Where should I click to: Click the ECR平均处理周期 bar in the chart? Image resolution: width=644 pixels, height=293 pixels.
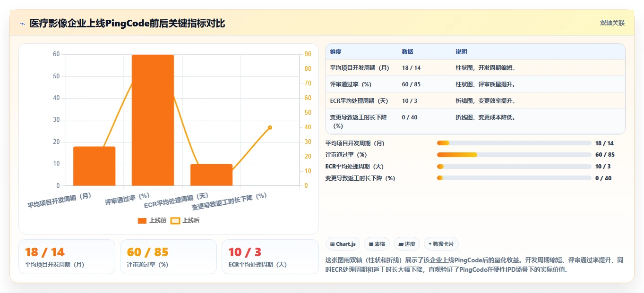(x=211, y=175)
